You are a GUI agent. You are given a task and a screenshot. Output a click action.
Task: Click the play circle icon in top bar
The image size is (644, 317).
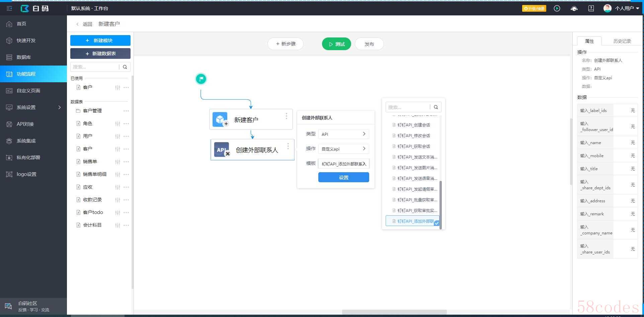tap(557, 8)
